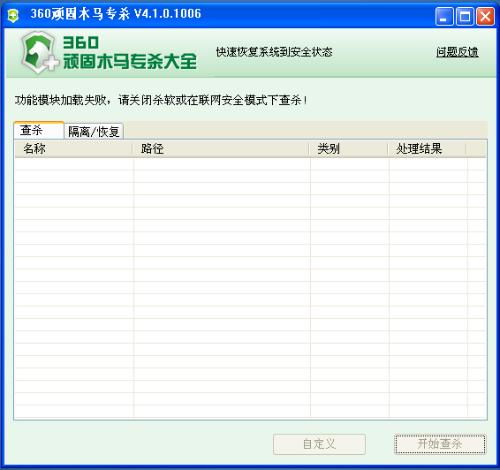Click the 自定义 button
Viewport: 500px width, 470px height.
319,444
